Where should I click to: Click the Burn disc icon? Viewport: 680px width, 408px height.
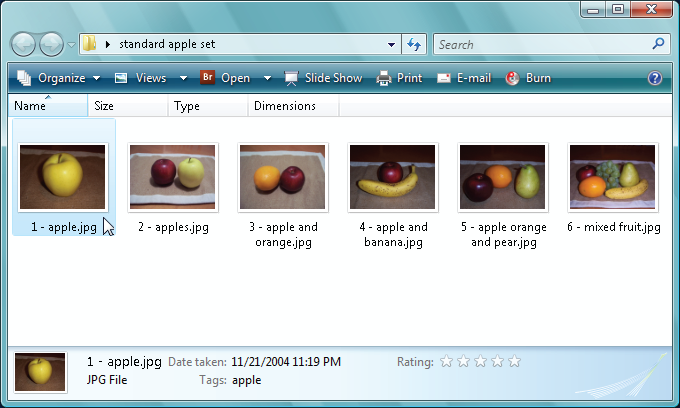coord(512,78)
